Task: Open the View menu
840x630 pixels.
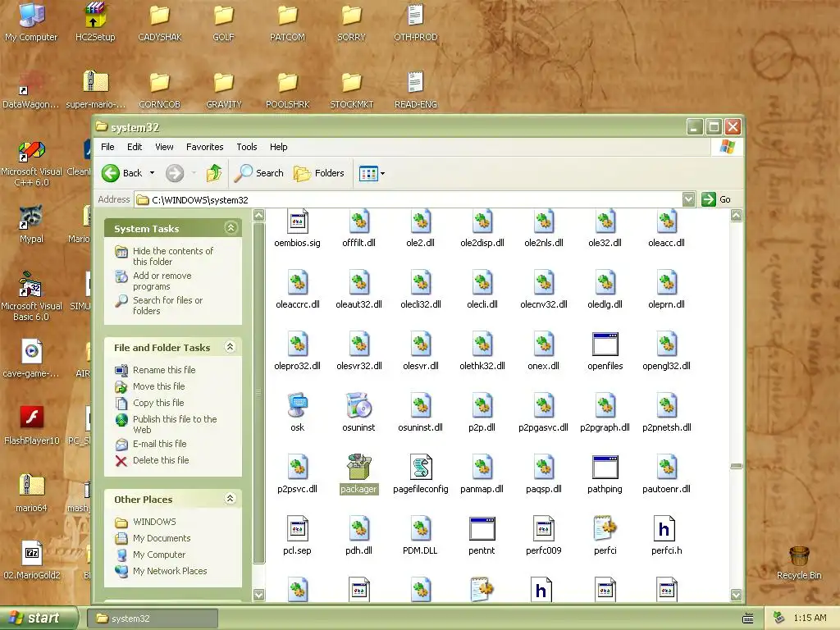Action: [x=164, y=147]
